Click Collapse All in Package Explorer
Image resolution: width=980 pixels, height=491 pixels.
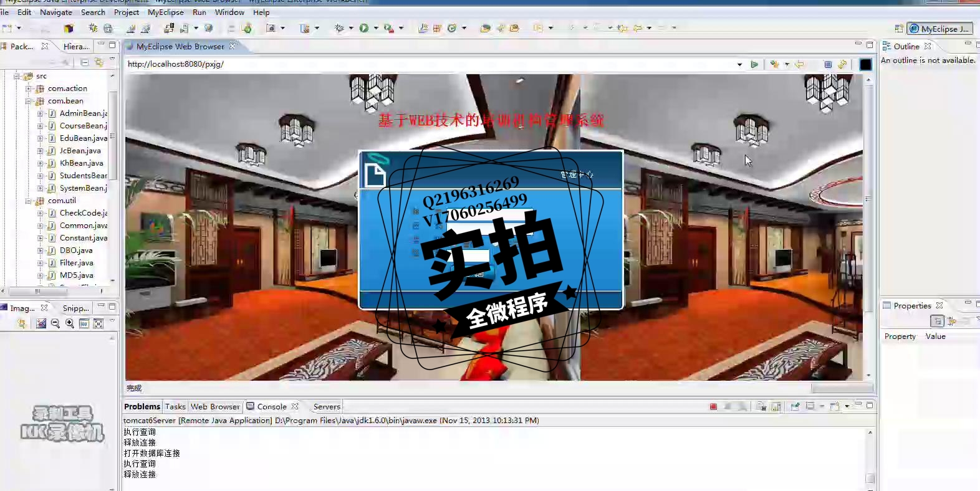pyautogui.click(x=84, y=62)
